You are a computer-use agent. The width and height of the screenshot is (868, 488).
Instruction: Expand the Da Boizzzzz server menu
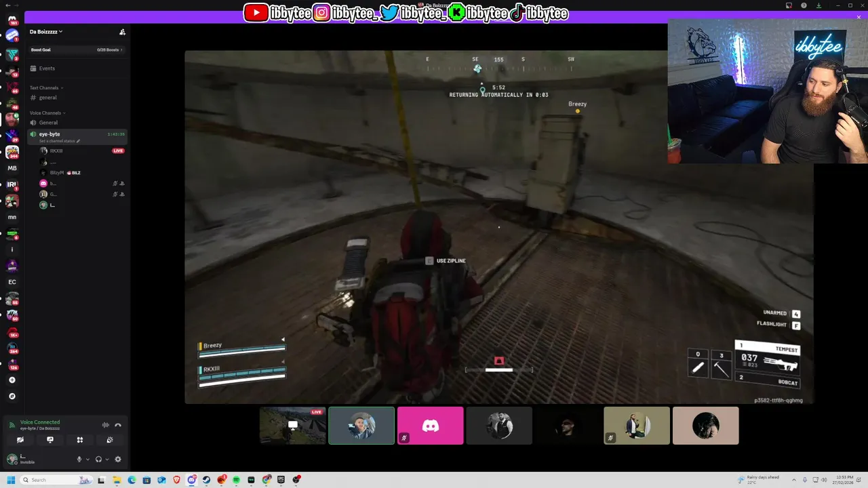(x=46, y=32)
